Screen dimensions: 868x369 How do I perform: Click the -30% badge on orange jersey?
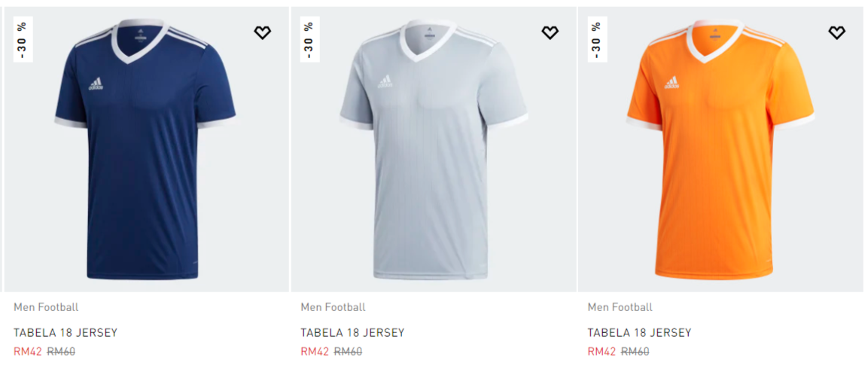[x=596, y=39]
